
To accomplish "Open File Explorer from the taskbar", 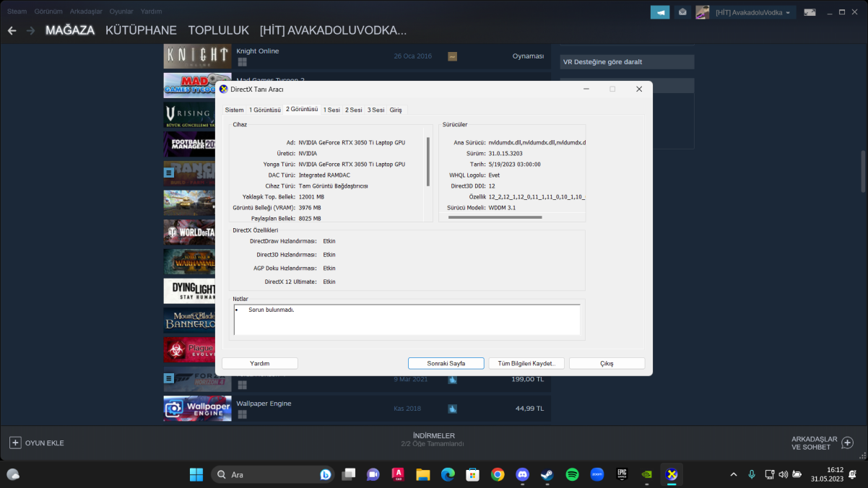I will coord(423,474).
